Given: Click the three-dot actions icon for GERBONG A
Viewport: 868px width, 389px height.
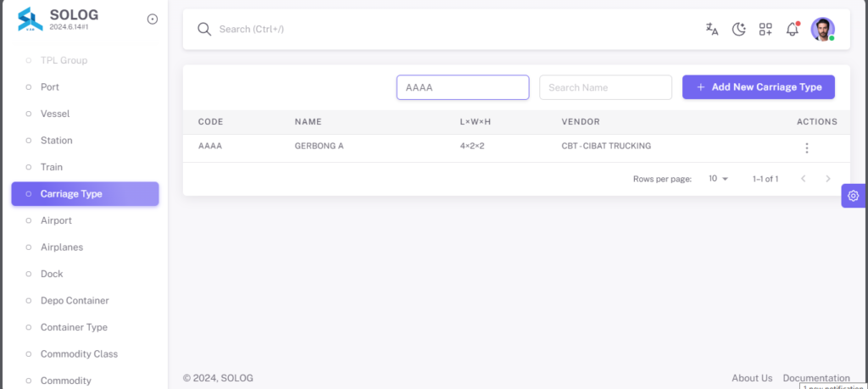Looking at the screenshot, I should coord(807,147).
